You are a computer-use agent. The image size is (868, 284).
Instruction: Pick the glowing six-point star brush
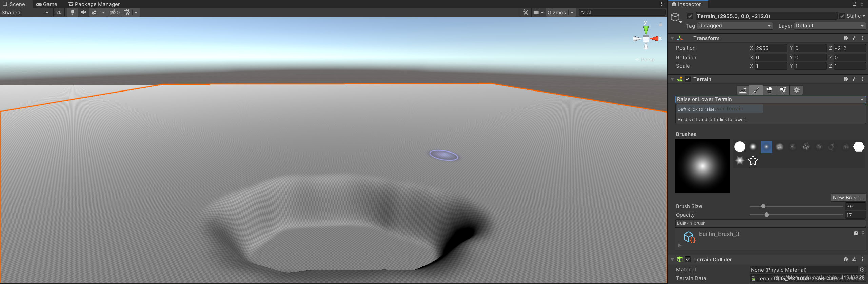[740, 161]
